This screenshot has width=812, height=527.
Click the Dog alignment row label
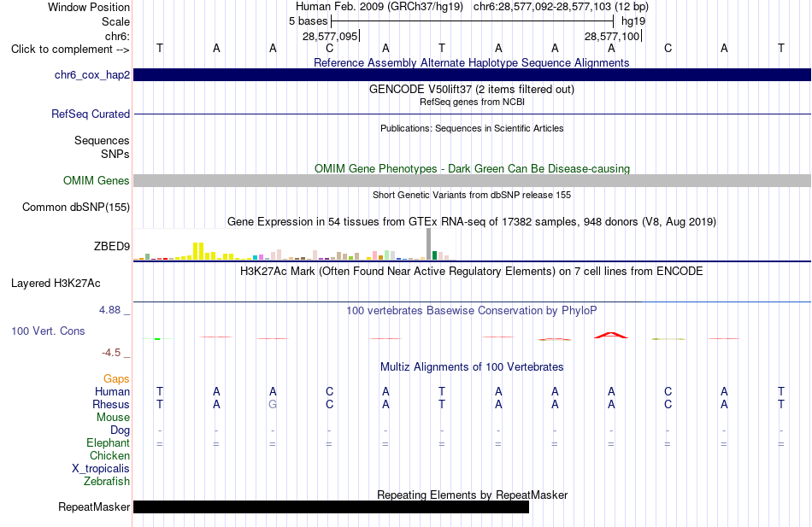click(x=121, y=430)
